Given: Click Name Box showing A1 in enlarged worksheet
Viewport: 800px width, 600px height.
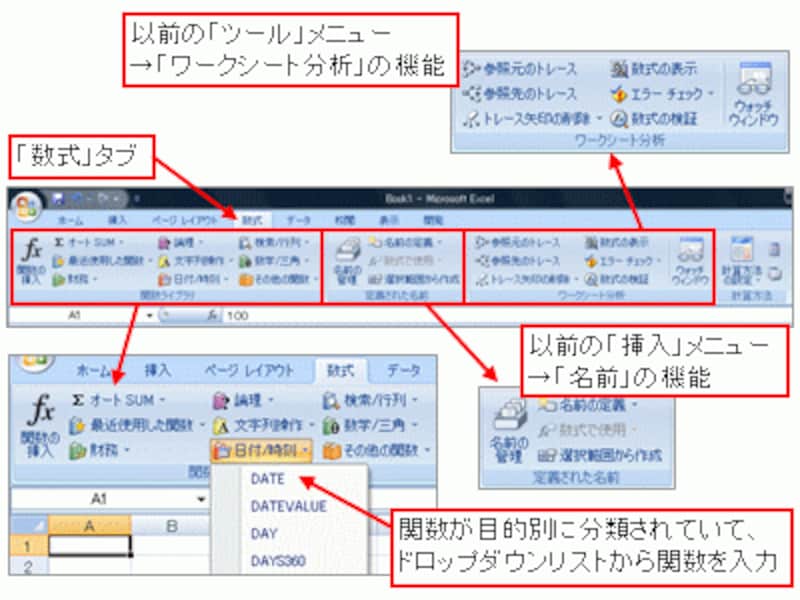Looking at the screenshot, I should (x=101, y=498).
